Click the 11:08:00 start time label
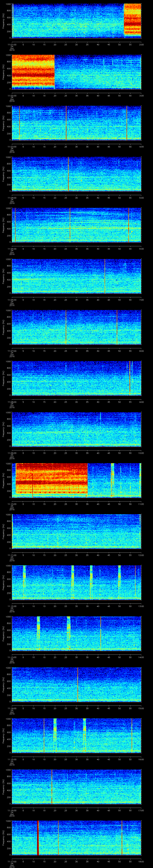 point(12,402)
